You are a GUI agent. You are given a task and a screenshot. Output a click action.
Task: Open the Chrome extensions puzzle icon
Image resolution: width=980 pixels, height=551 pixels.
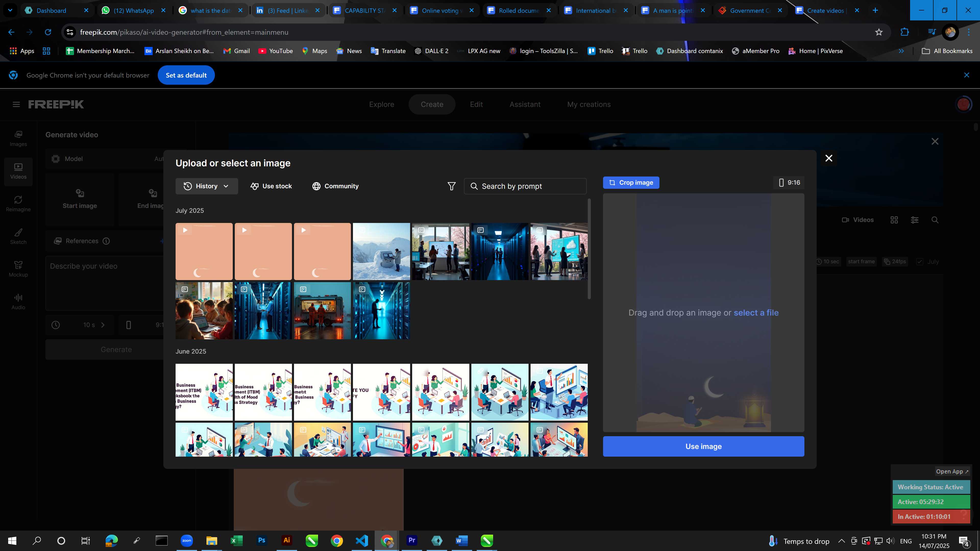905,32
